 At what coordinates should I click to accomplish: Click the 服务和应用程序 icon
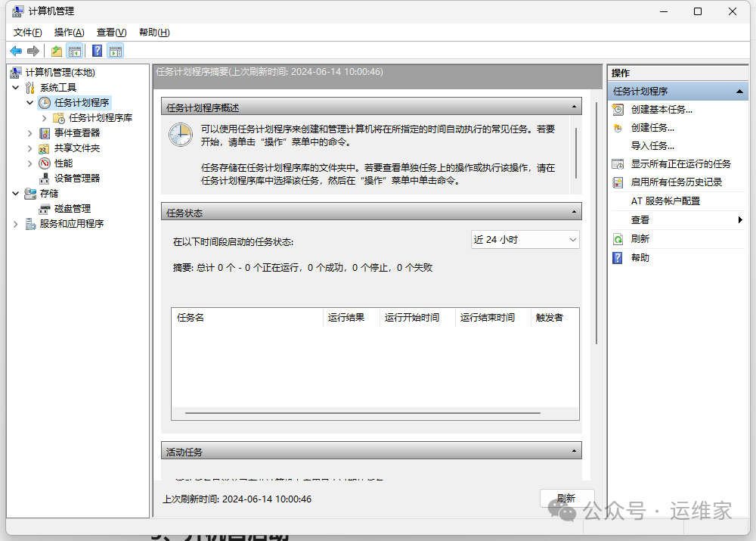[30, 224]
